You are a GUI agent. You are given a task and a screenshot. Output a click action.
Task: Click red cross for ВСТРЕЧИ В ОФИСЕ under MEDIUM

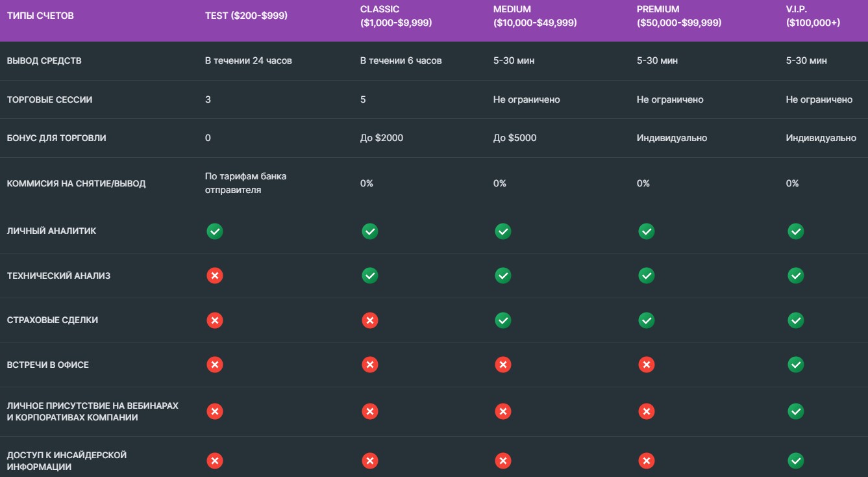pyautogui.click(x=503, y=365)
